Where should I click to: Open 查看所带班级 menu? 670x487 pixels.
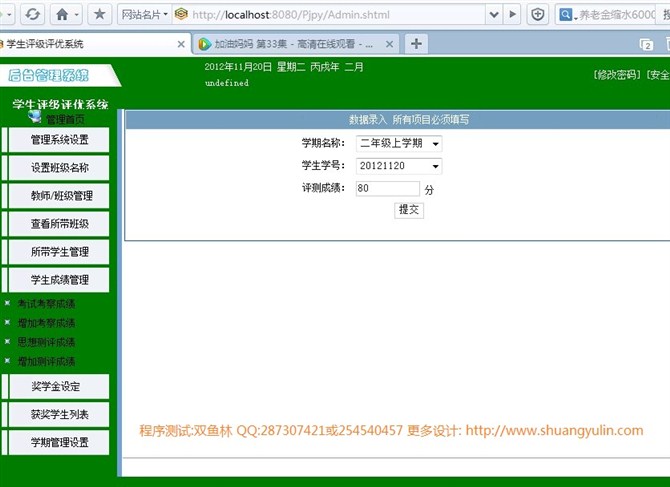tap(59, 224)
